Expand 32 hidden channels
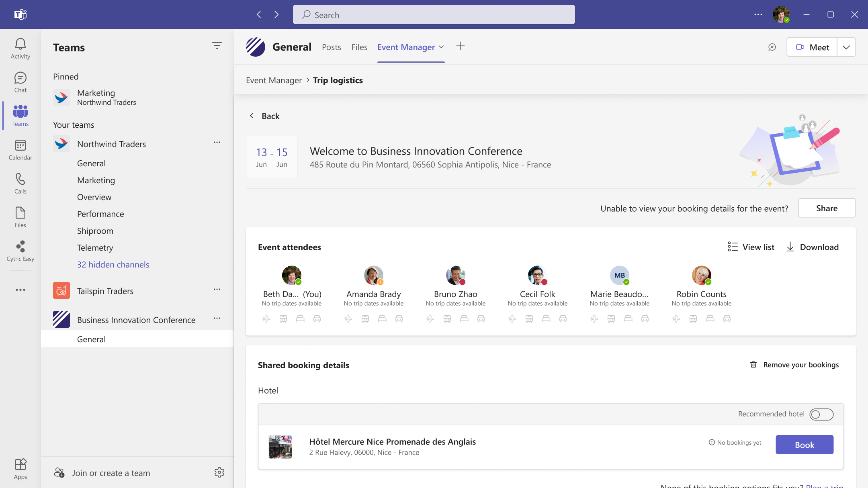This screenshot has width=868, height=488. point(113,265)
